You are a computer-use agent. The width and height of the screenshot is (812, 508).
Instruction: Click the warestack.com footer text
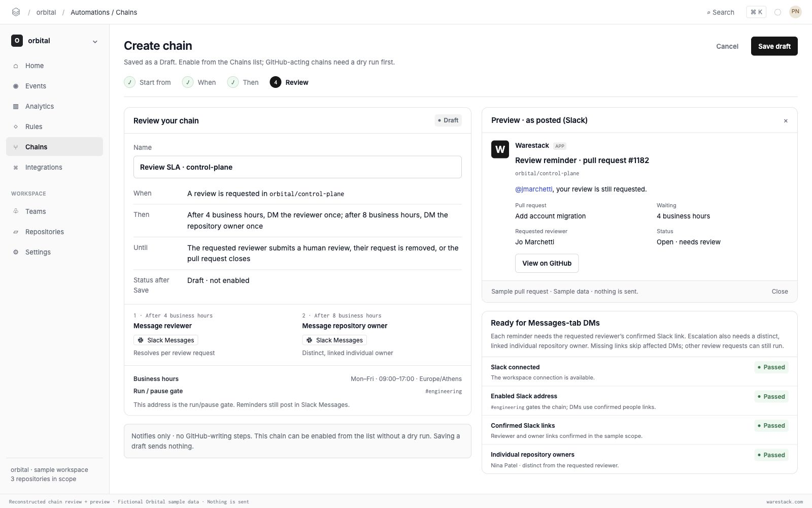(x=785, y=502)
